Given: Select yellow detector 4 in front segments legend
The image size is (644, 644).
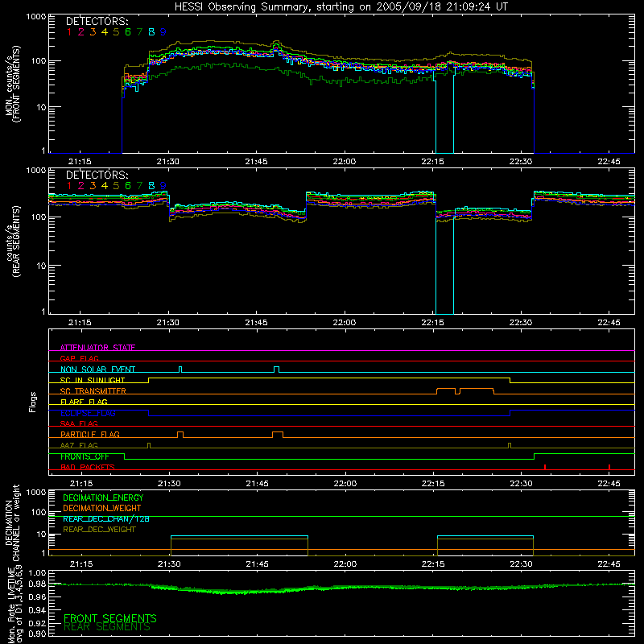Looking at the screenshot, I should pos(105,32).
